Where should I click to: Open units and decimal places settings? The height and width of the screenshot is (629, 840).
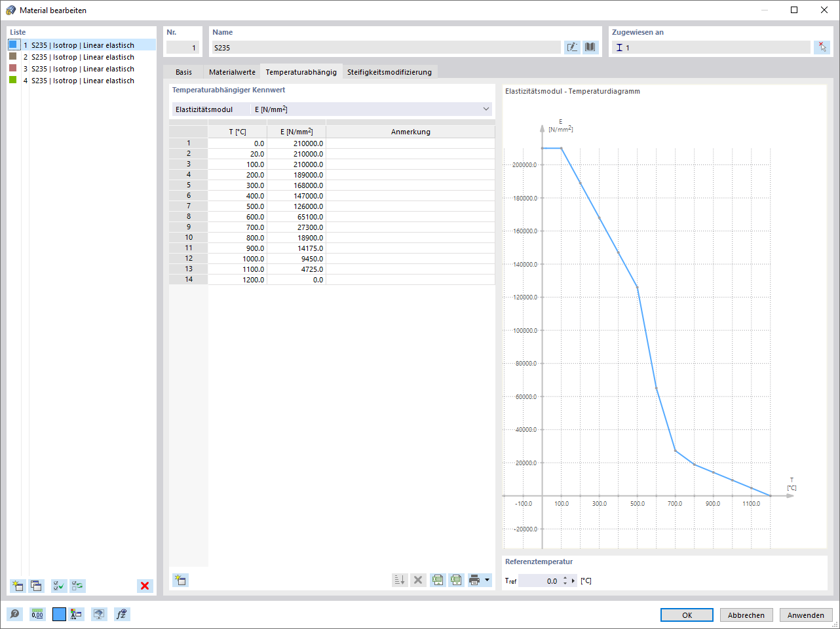(x=37, y=614)
